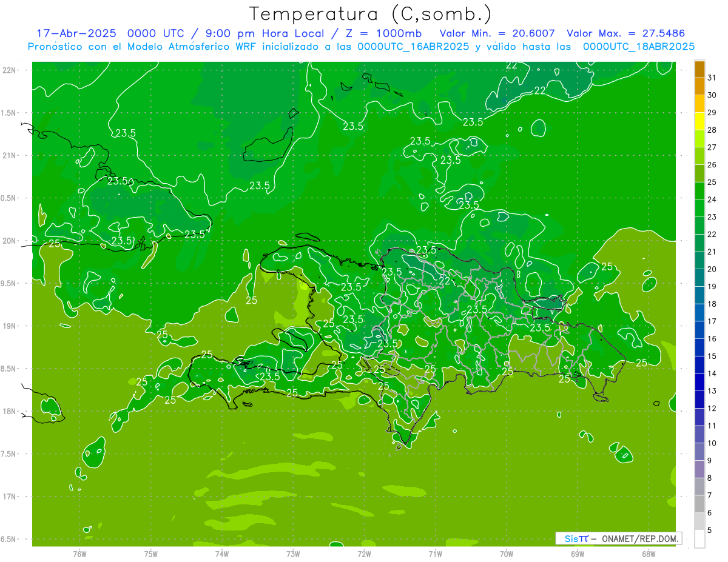Click the '31' value on the color scale

pyautogui.click(x=712, y=78)
